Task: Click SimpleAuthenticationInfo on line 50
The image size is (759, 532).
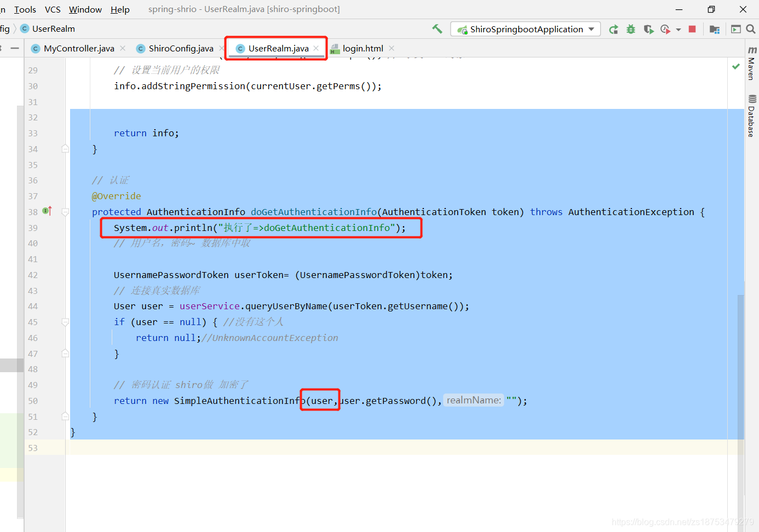Action: pos(240,401)
